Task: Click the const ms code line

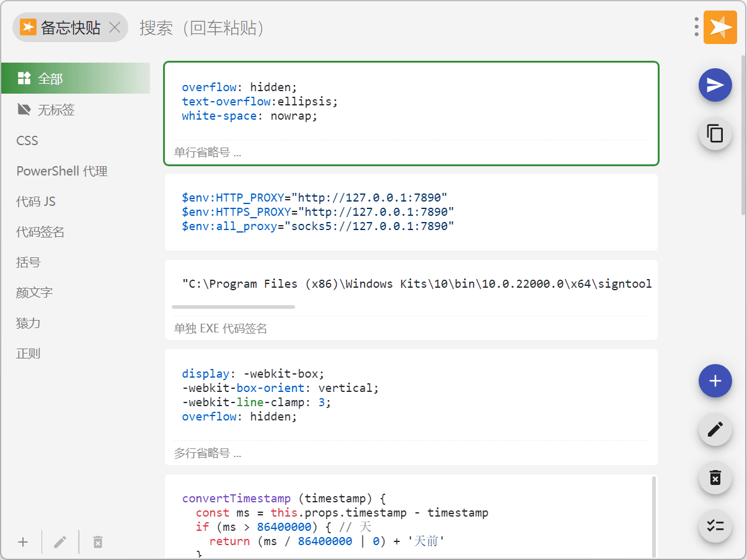Action: pyautogui.click(x=342, y=513)
